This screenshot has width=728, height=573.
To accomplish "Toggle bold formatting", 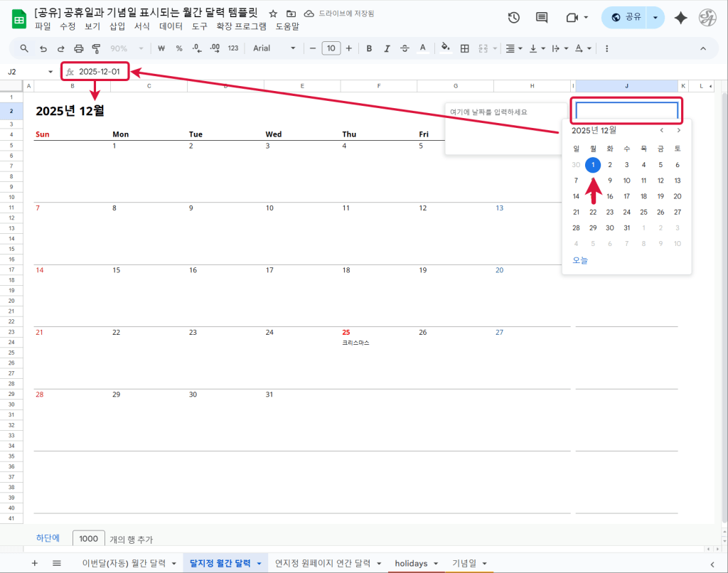I will point(369,48).
